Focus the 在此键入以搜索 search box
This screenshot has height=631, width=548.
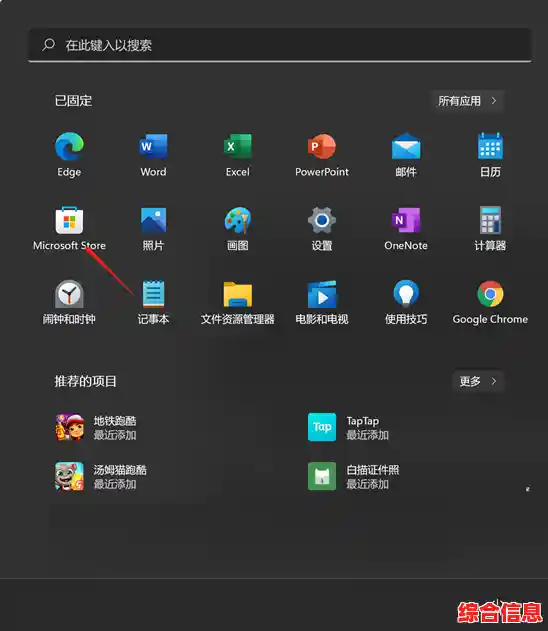tap(280, 45)
